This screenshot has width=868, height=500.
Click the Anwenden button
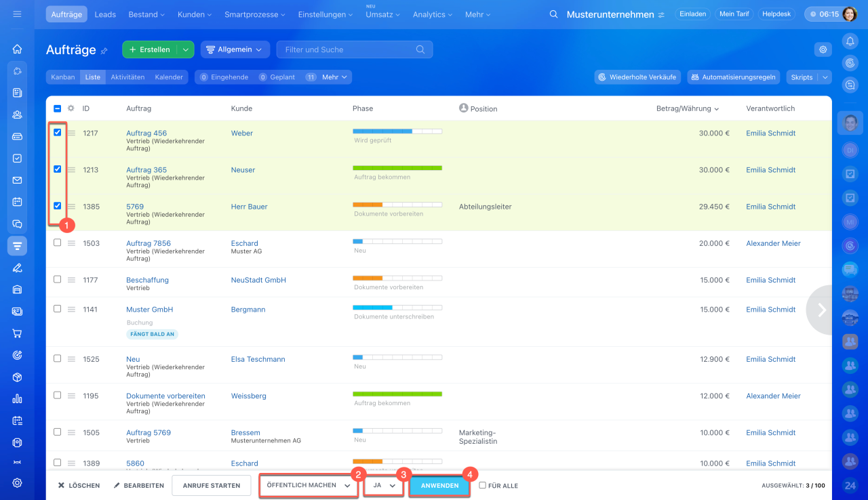439,486
